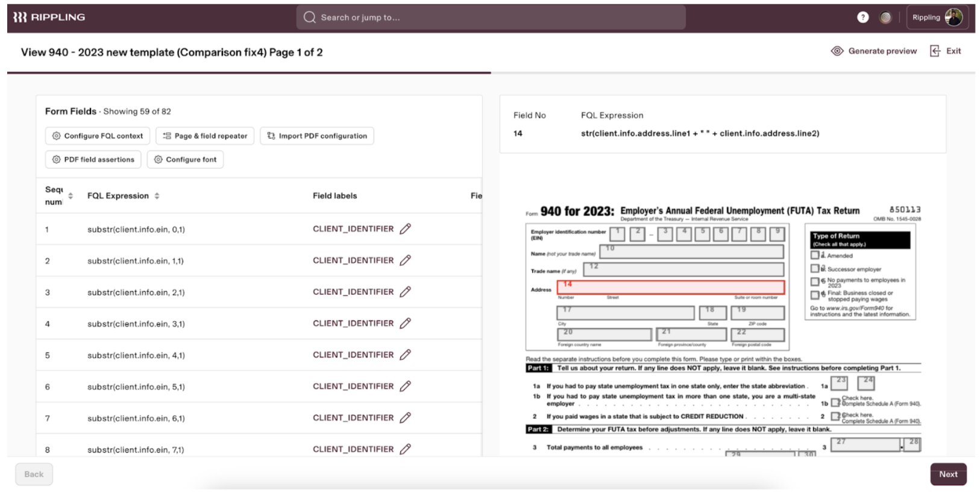Check the Successor employer checkbox
980x493 pixels.
click(x=815, y=268)
